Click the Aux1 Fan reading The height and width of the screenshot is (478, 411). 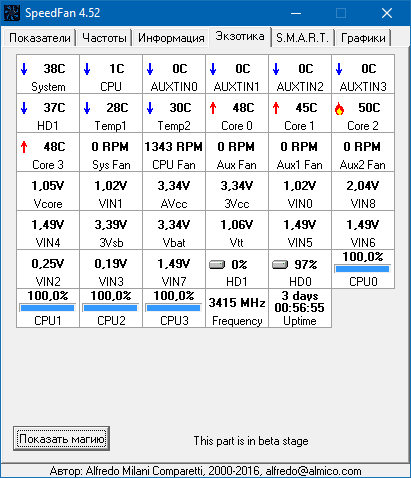pos(300,152)
